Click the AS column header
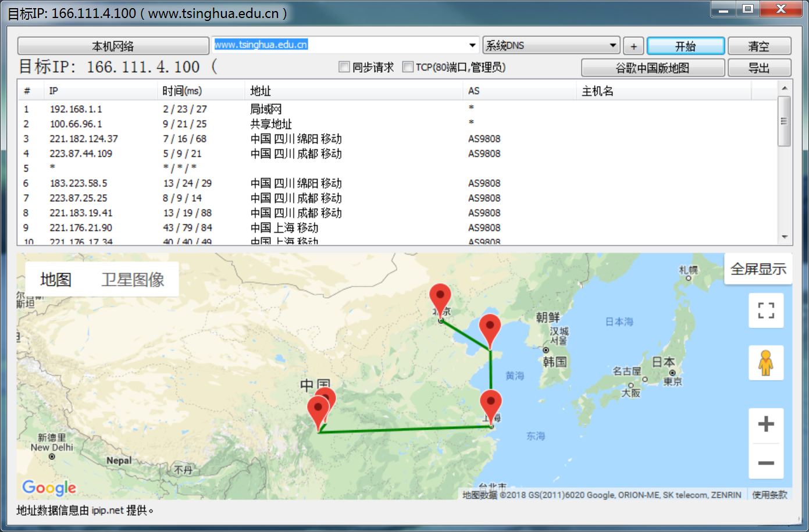The image size is (809, 532). coord(520,91)
